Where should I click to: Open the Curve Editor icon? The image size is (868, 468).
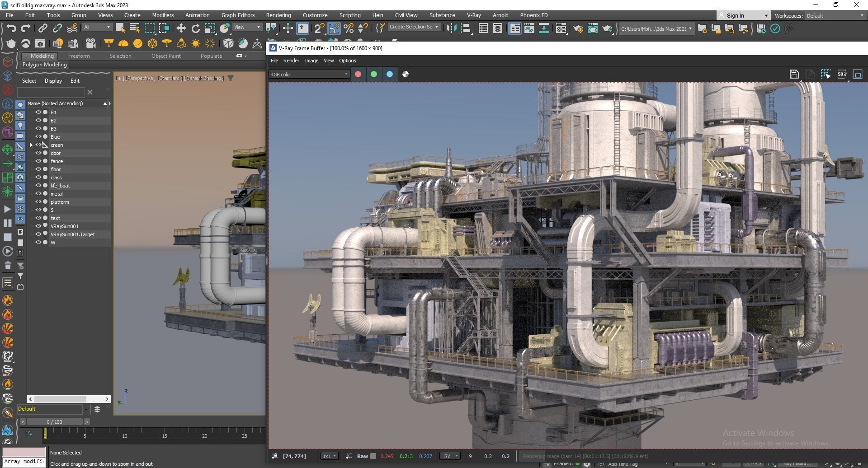click(x=529, y=28)
